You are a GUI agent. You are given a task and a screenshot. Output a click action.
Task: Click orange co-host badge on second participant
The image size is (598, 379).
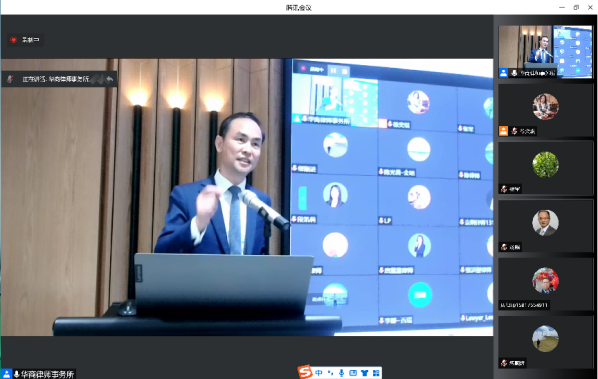pos(503,131)
